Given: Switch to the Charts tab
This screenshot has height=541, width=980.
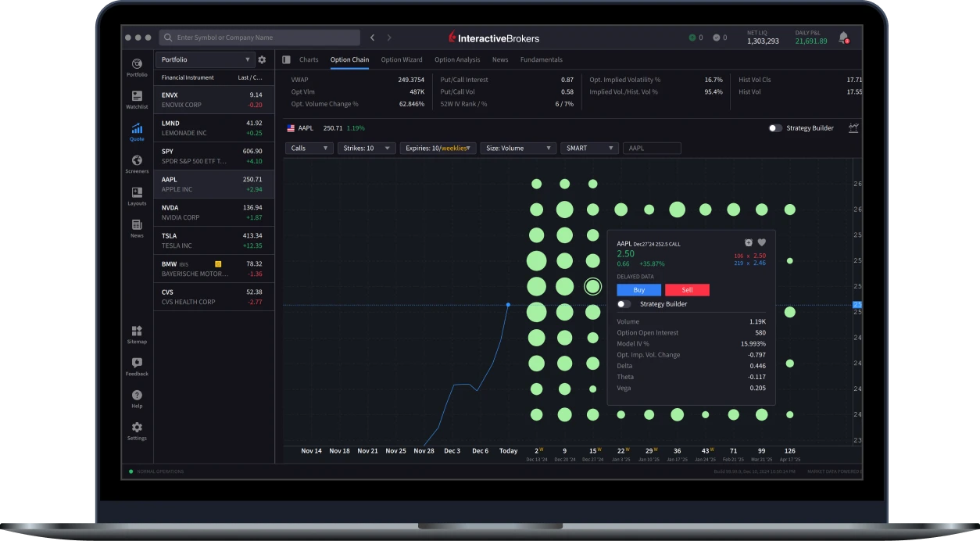Looking at the screenshot, I should point(309,59).
